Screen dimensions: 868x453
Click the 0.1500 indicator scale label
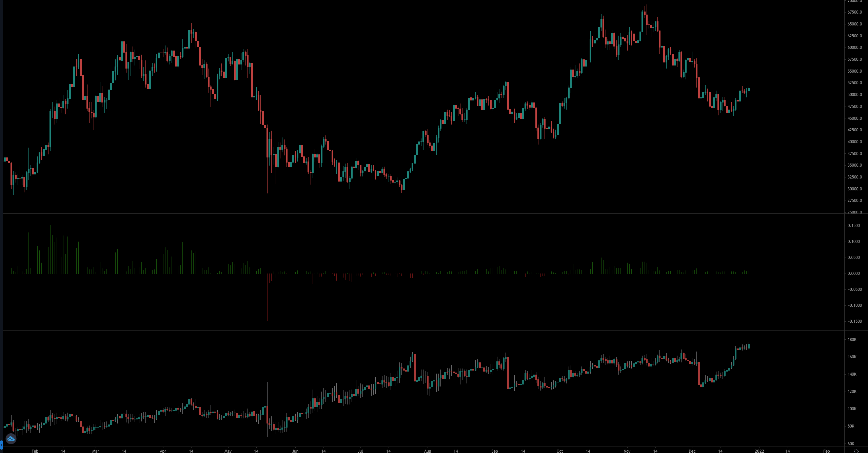853,226
